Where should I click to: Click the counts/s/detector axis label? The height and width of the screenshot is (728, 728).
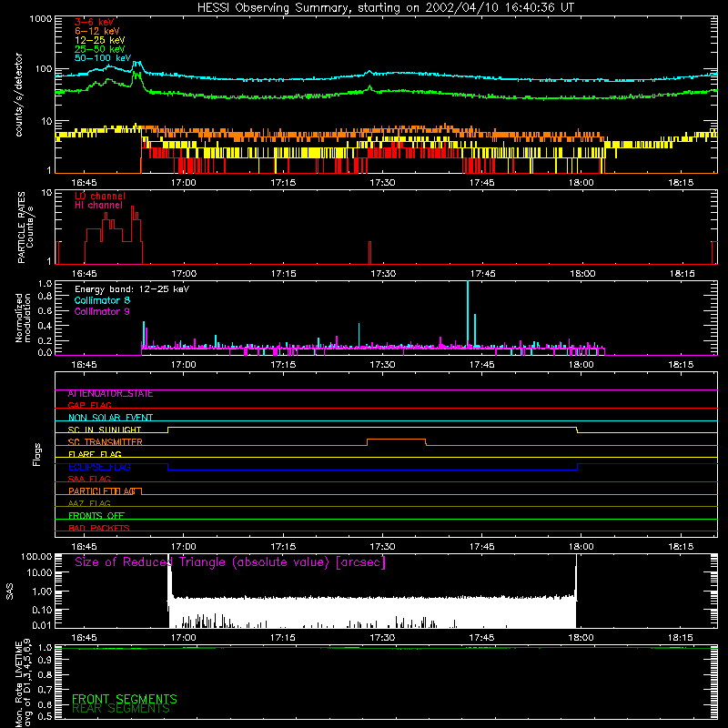coord(19,95)
